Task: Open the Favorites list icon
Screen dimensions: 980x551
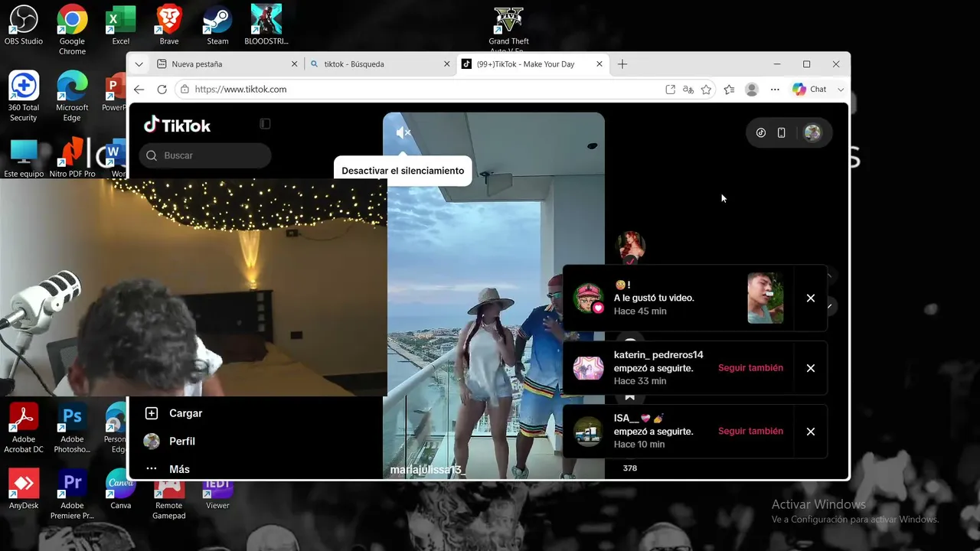Action: pyautogui.click(x=729, y=90)
